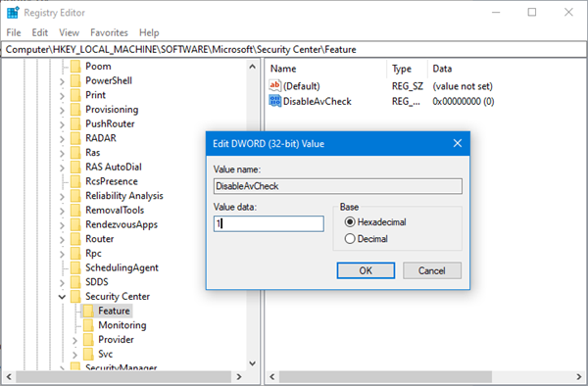The image size is (588, 386).
Task: Click the tree scroll-up arrow
Action: click(253, 67)
